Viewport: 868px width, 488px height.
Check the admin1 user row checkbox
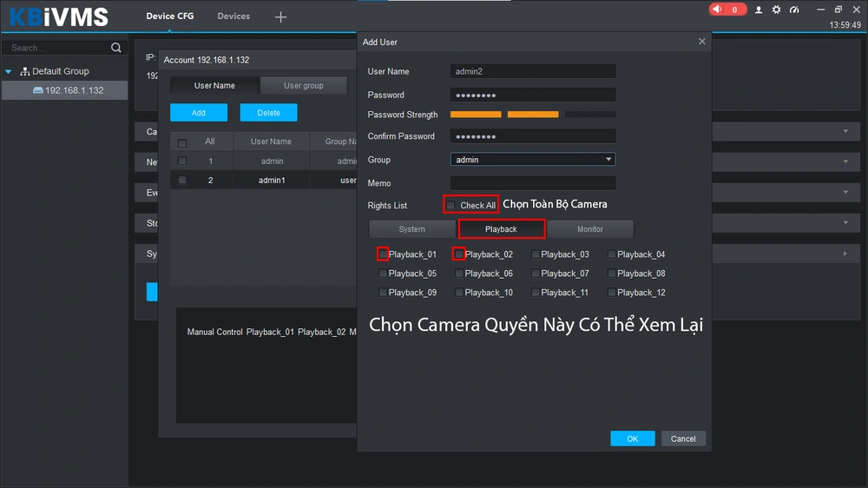(182, 180)
